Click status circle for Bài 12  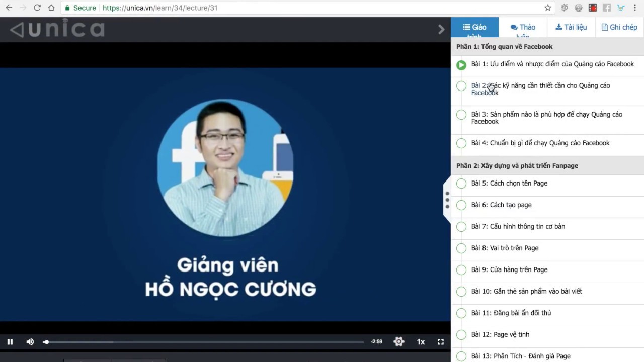click(461, 335)
